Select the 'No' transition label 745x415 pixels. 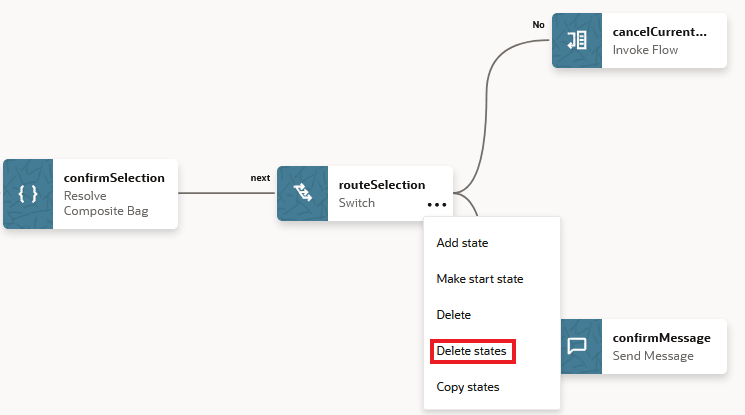pos(538,25)
